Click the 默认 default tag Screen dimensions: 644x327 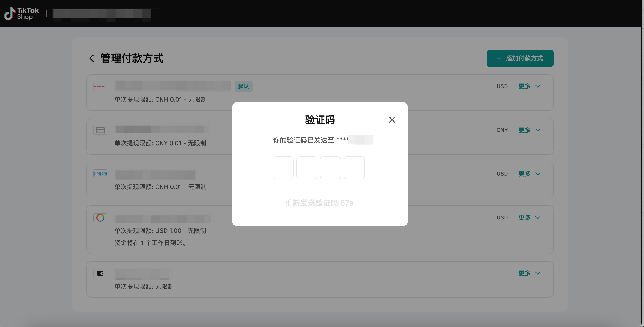pos(243,86)
